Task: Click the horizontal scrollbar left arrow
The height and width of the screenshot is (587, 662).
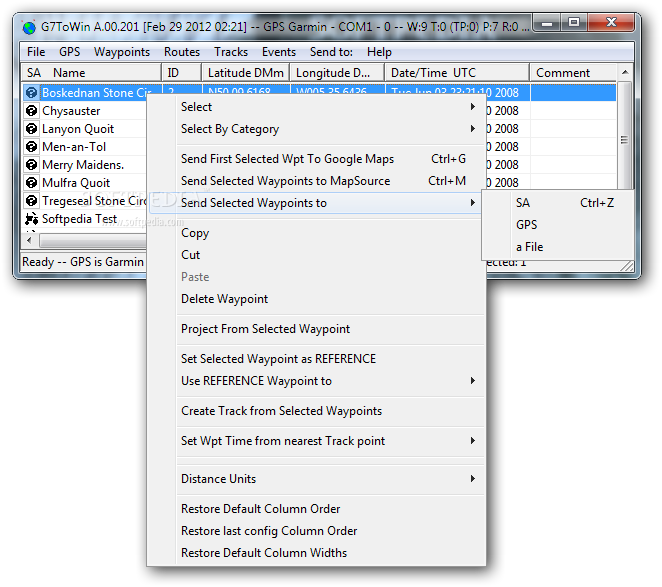Action: pyautogui.click(x=29, y=241)
